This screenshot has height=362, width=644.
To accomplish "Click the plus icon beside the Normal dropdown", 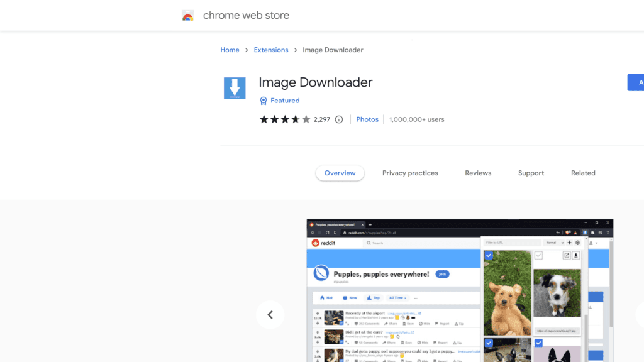I will click(x=569, y=243).
